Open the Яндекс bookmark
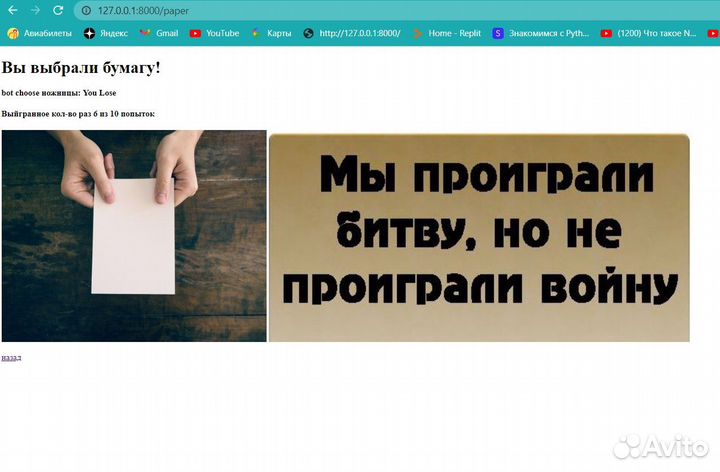The image size is (720, 472). [x=106, y=34]
